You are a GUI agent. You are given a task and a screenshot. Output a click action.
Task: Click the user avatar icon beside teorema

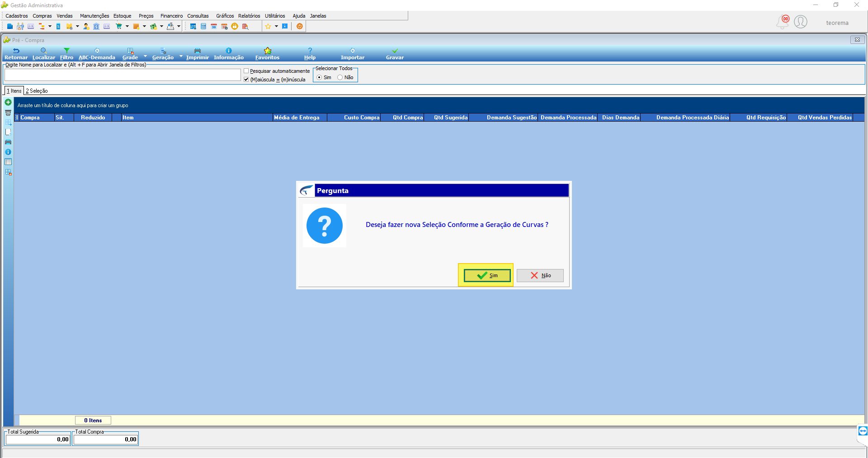pos(801,22)
